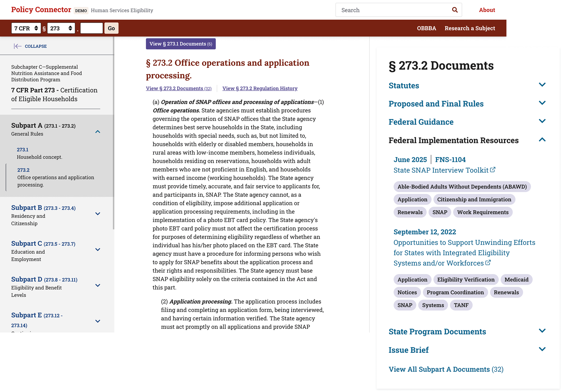This screenshot has width=562, height=392.
Task: Collapse Federal Implementation Resources chevron
Action: 542,140
